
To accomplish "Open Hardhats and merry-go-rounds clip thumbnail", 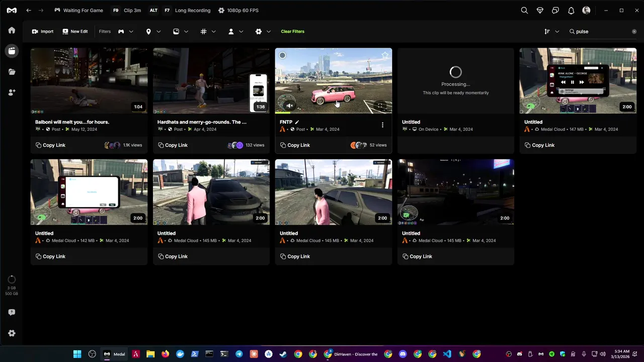I will coord(211,81).
